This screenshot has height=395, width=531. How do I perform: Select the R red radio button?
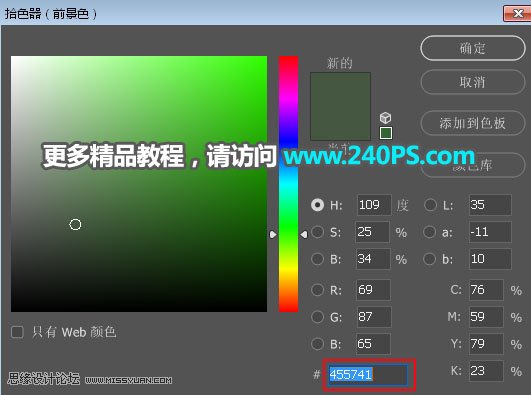[317, 290]
